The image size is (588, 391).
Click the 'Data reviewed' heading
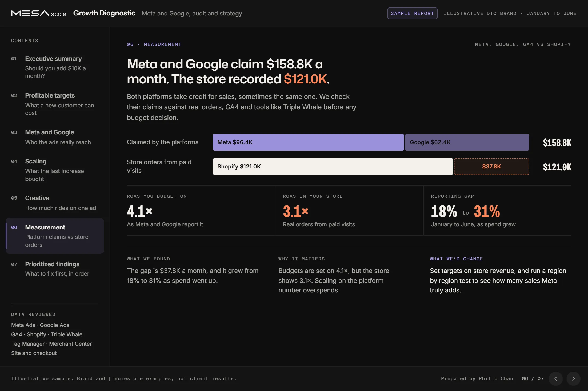(x=33, y=314)
